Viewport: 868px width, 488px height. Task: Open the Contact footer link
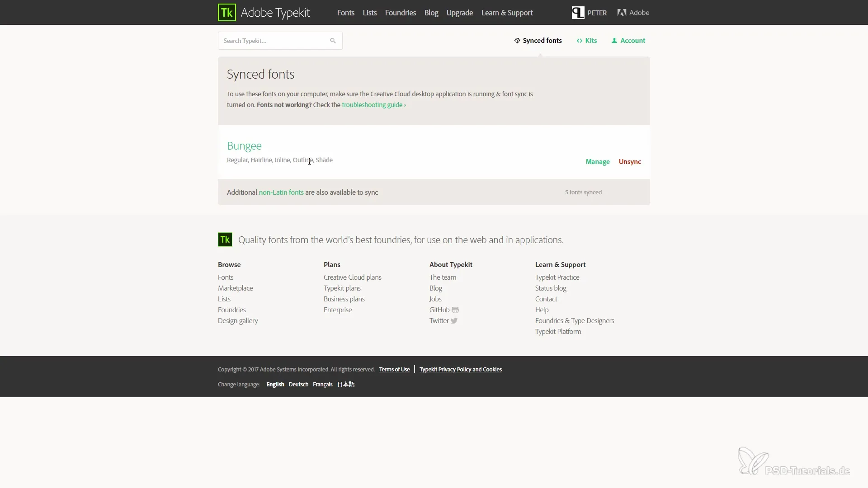(546, 299)
